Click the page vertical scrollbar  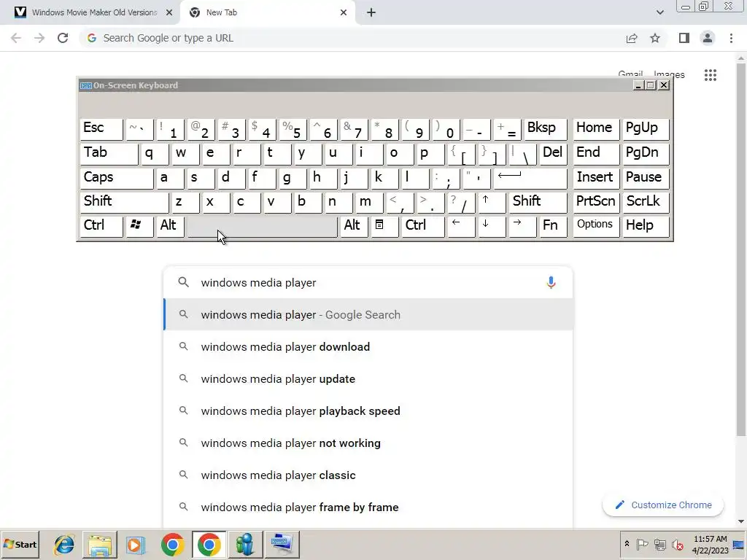[741, 248]
